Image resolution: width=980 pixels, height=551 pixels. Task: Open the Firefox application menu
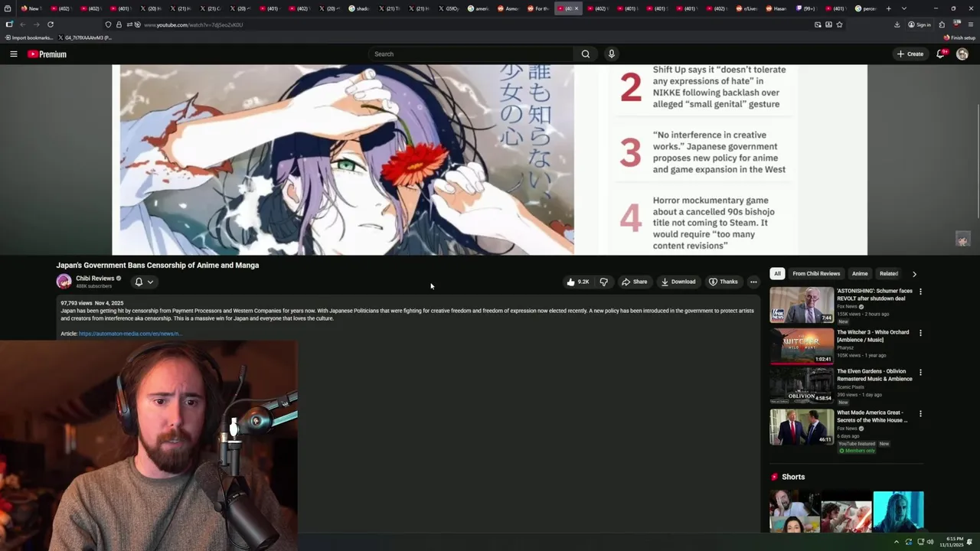click(969, 24)
